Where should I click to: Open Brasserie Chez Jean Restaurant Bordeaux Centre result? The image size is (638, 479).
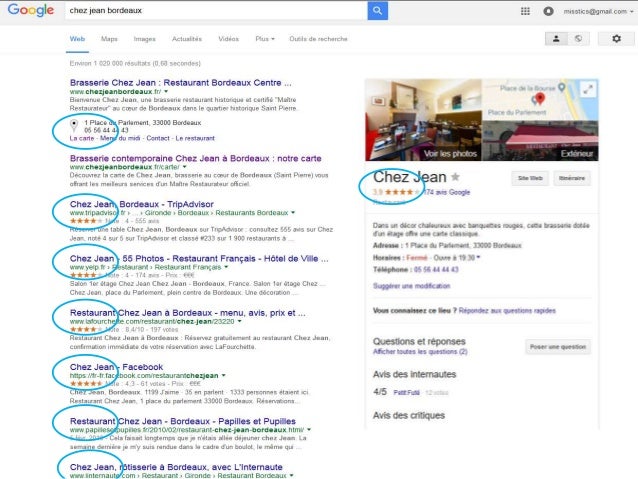[180, 83]
